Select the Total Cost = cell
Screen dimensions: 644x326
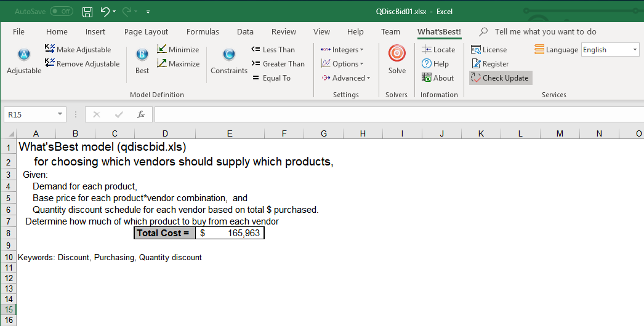click(x=165, y=233)
